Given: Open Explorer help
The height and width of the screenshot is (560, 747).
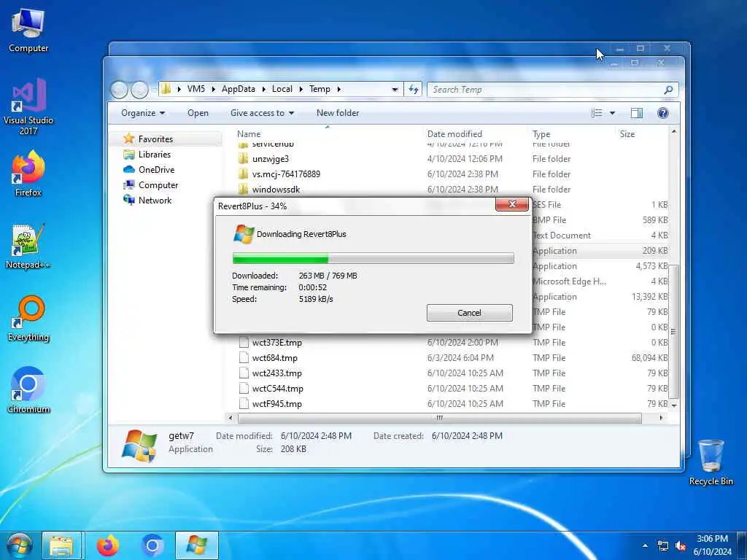Looking at the screenshot, I should click(x=662, y=113).
